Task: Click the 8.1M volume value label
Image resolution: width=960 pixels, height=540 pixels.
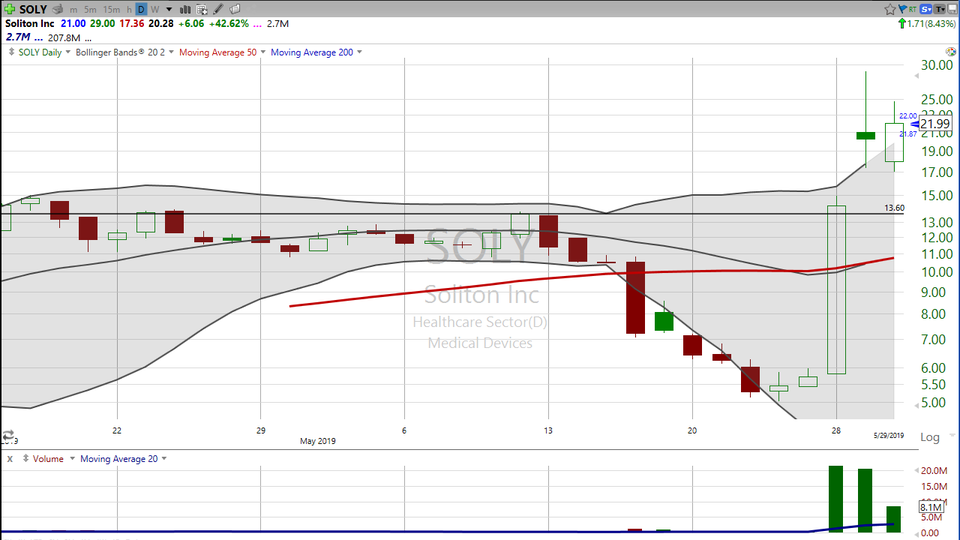Action: tap(931, 507)
